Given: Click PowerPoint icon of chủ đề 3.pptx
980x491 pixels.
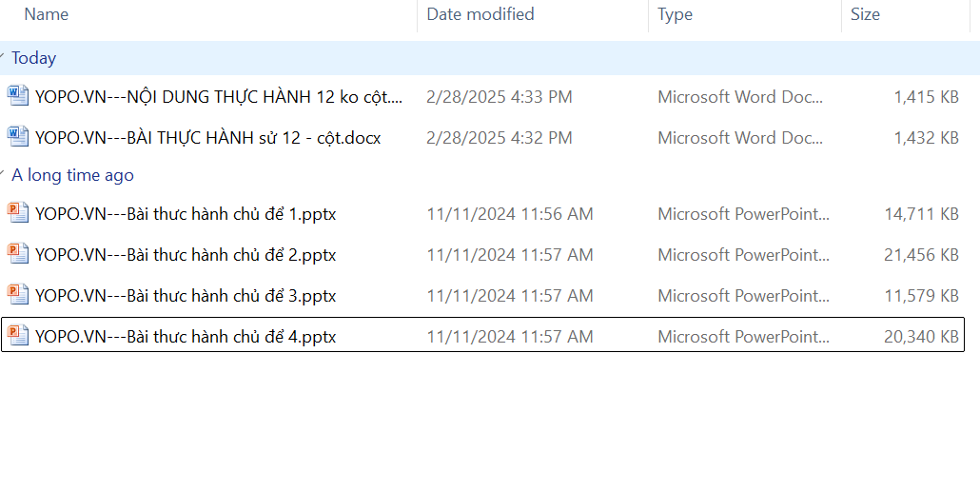Looking at the screenshot, I should (18, 296).
